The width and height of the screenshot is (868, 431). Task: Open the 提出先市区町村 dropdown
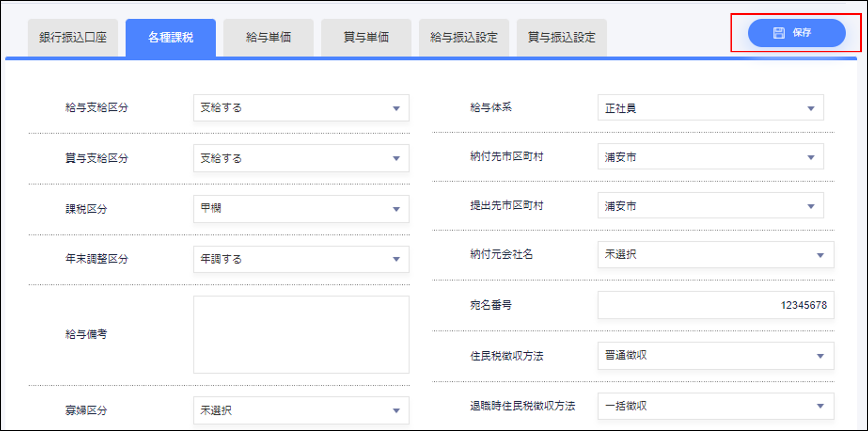(x=710, y=206)
